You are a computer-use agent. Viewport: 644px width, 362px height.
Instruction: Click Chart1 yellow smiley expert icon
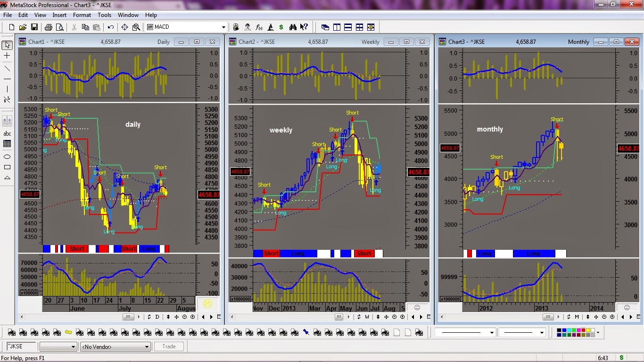point(206,304)
